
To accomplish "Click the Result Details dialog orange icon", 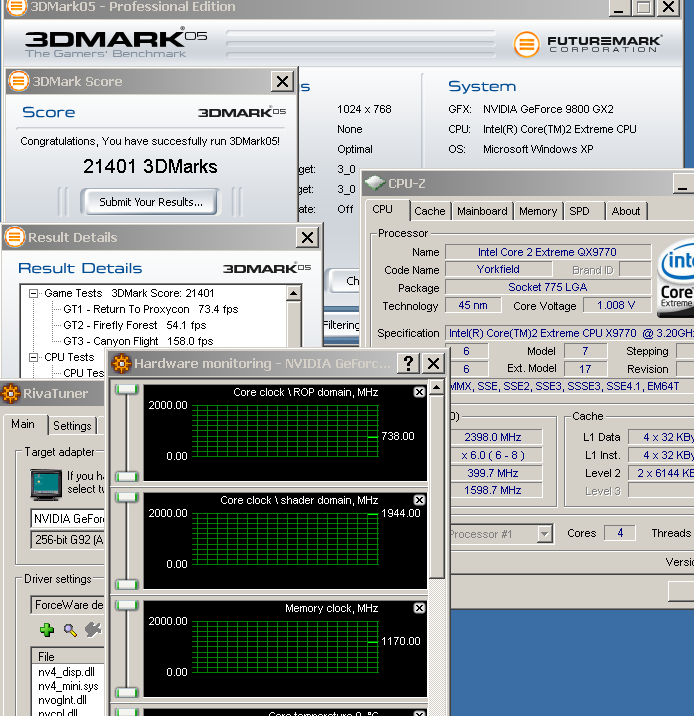I will click(15, 237).
